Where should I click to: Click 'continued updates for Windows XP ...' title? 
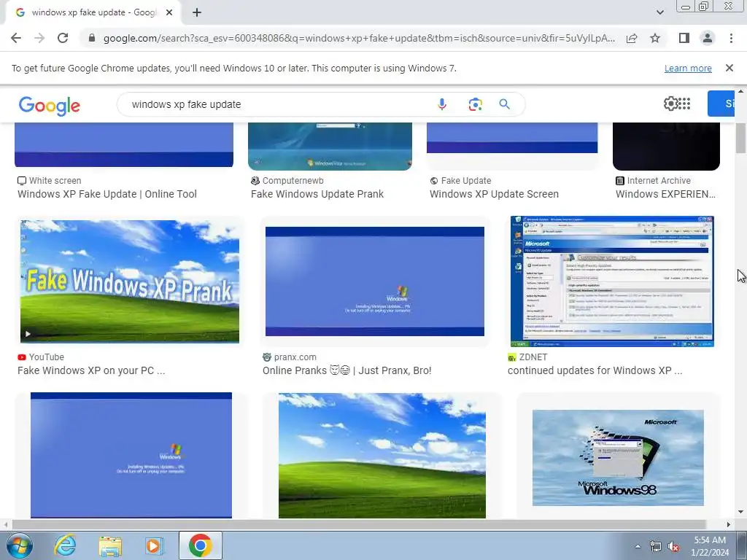(595, 370)
